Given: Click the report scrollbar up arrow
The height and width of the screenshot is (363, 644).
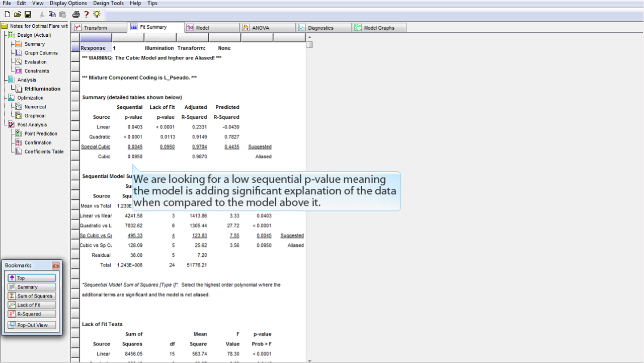Looking at the screenshot, I should (x=309, y=36).
